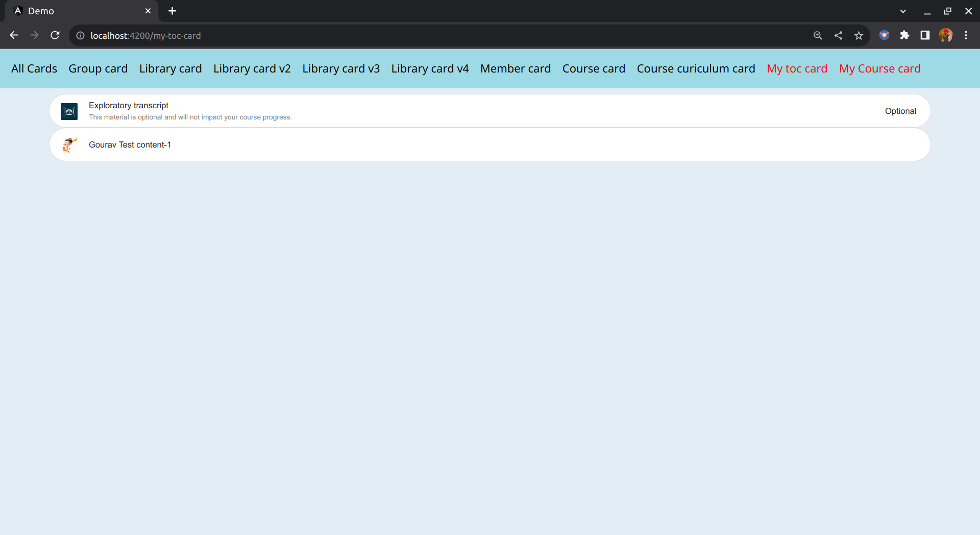Image resolution: width=980 pixels, height=535 pixels.
Task: Click the zoom magnifier icon in address bar
Action: coord(818,35)
